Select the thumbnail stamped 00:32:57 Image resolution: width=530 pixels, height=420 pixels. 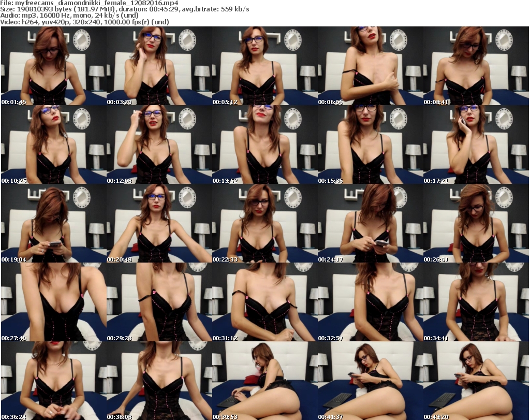(370, 302)
